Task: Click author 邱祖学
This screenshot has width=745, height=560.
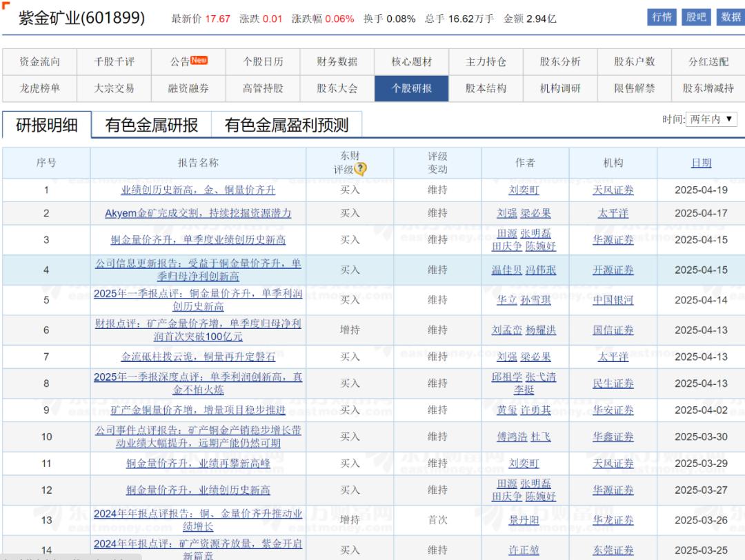Action: point(506,377)
